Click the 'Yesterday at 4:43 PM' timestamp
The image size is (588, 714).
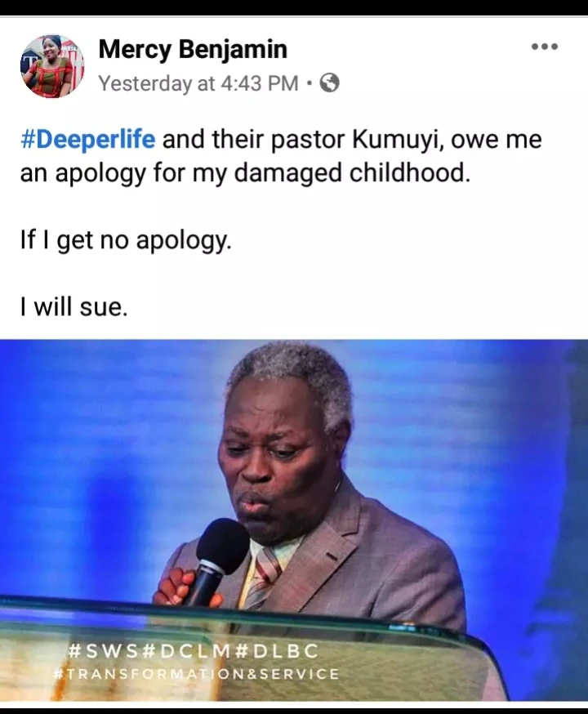coord(199,83)
